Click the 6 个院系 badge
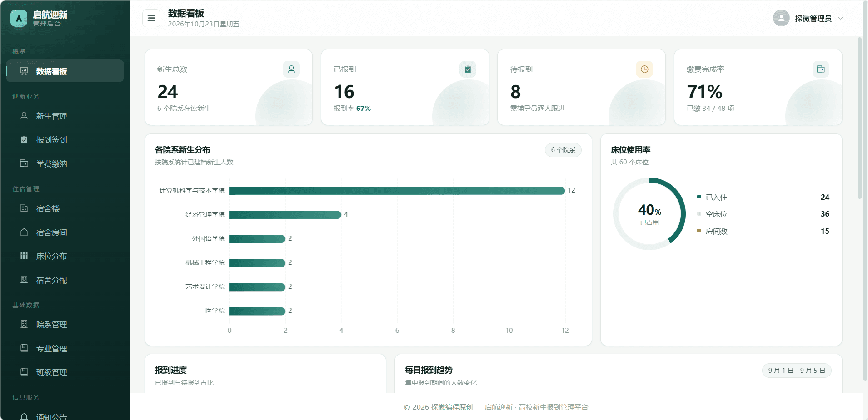Screen dimensions: 868x420 pyautogui.click(x=563, y=150)
